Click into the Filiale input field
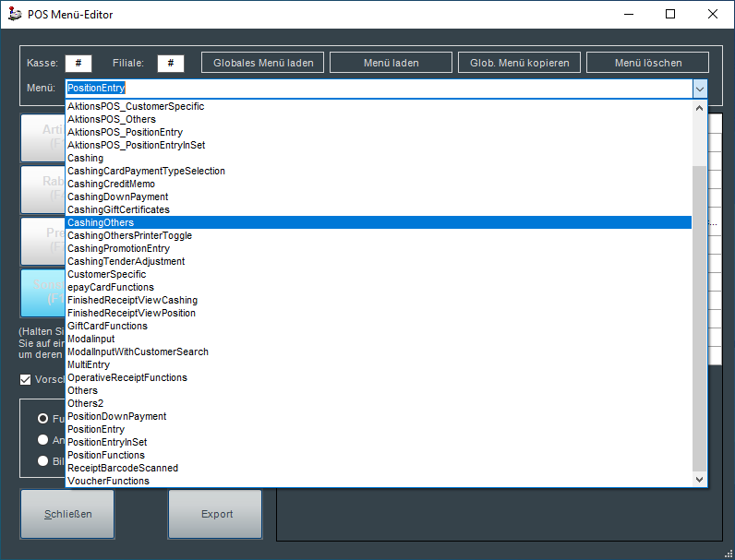The height and width of the screenshot is (560, 735). pyautogui.click(x=171, y=63)
